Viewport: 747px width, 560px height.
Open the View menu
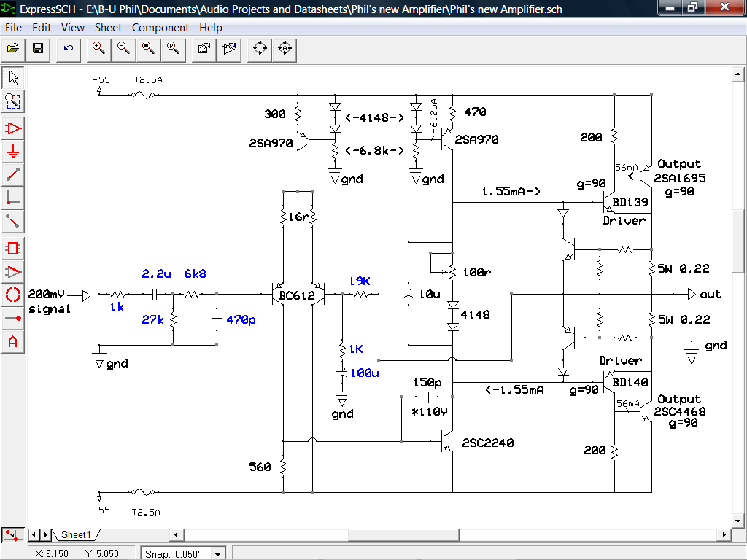(x=73, y=28)
